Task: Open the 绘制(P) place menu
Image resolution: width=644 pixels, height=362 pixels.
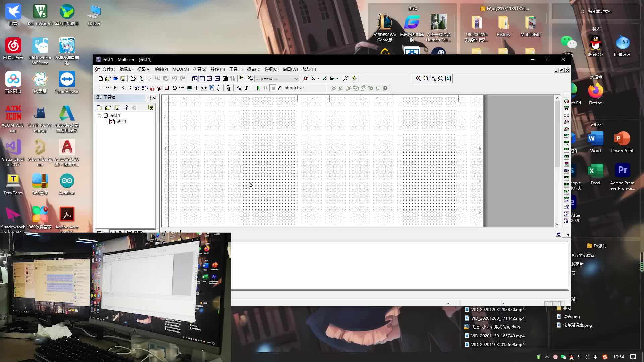Action: [161, 69]
